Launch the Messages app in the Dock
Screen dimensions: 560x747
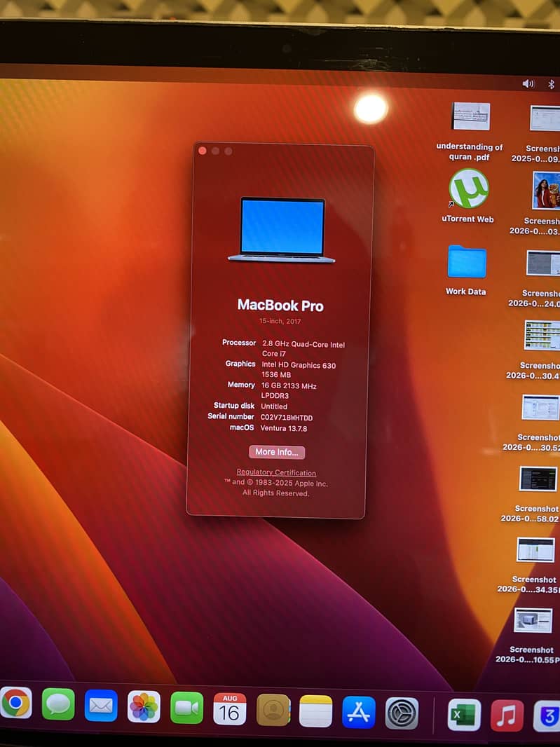click(x=58, y=704)
